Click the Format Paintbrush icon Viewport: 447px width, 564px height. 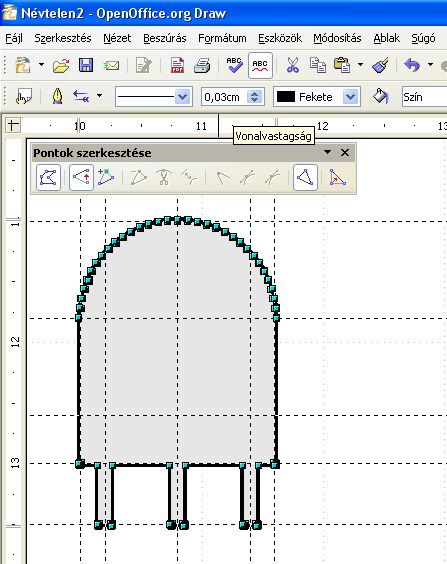point(380,65)
